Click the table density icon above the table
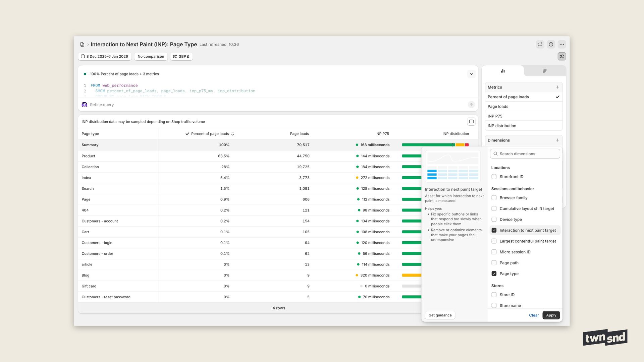Image resolution: width=644 pixels, height=362 pixels. pos(471,122)
